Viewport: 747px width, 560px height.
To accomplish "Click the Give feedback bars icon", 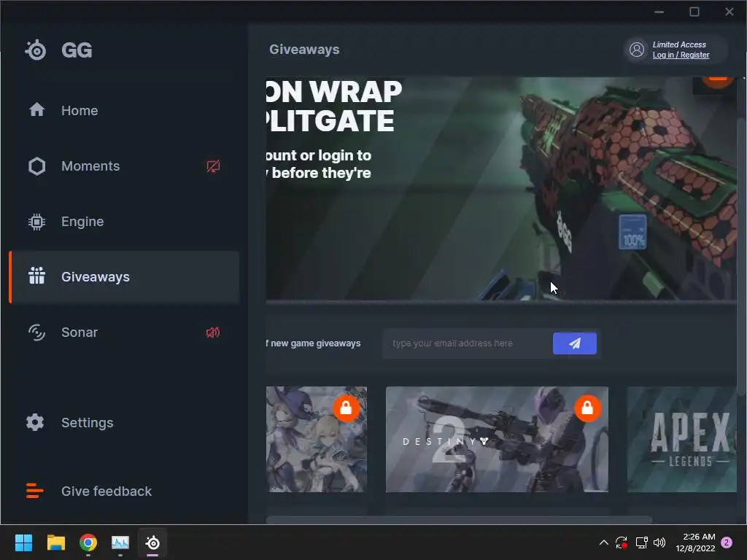I will pos(35,491).
